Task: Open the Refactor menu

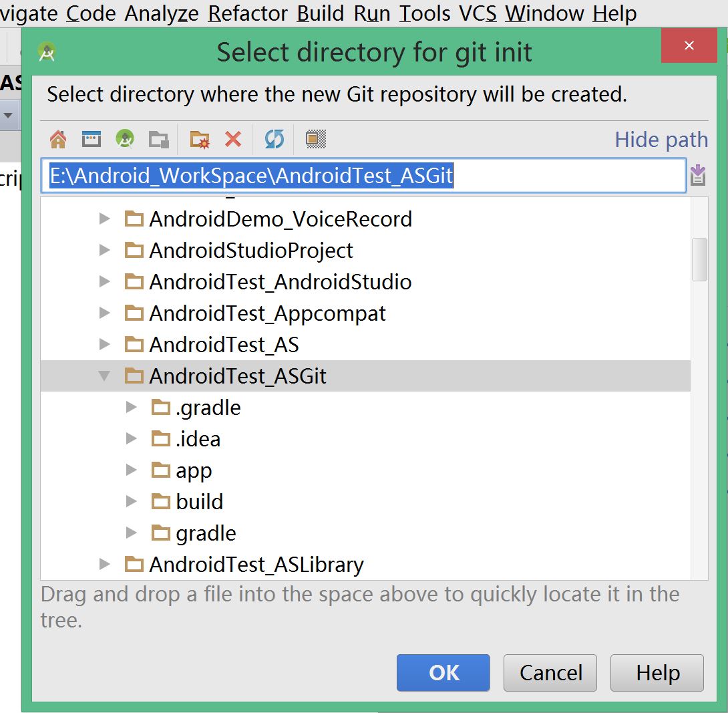Action: [x=248, y=13]
